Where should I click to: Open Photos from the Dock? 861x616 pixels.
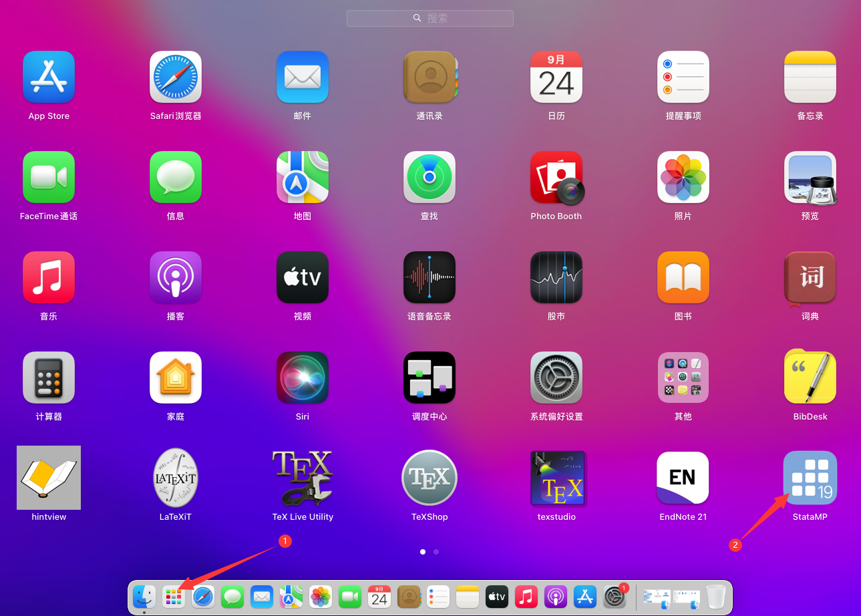(321, 596)
